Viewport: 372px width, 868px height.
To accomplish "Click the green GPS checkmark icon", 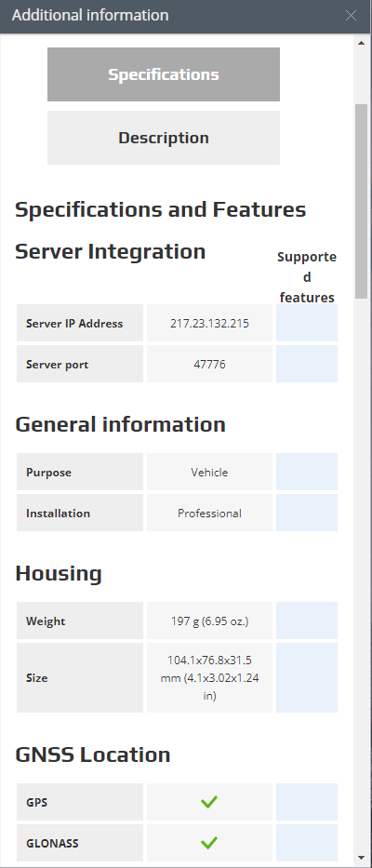I will click(x=209, y=802).
